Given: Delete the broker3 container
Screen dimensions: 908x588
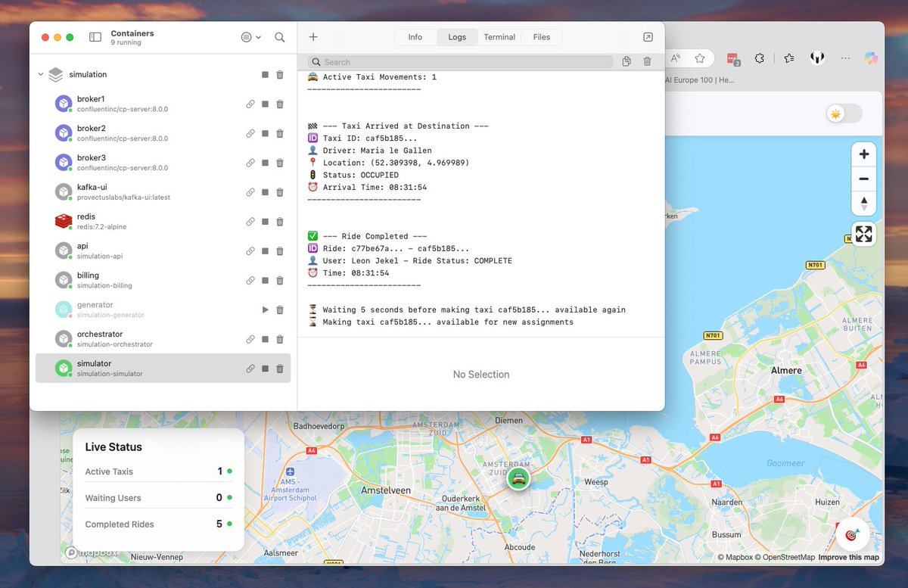Looking at the screenshot, I should click(280, 163).
